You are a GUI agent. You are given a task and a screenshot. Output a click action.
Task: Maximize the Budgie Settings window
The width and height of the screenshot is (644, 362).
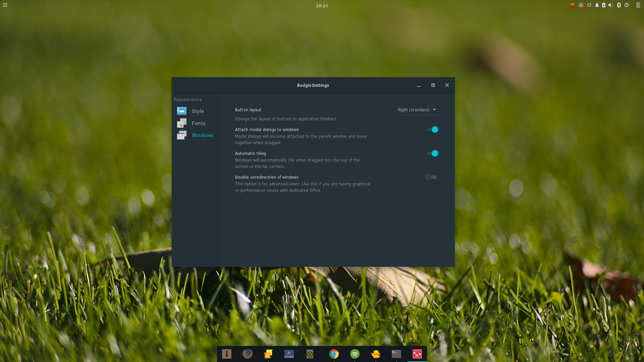point(433,85)
